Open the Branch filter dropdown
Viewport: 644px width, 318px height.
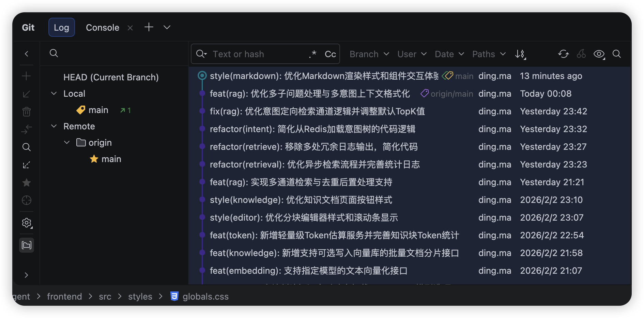pos(369,54)
